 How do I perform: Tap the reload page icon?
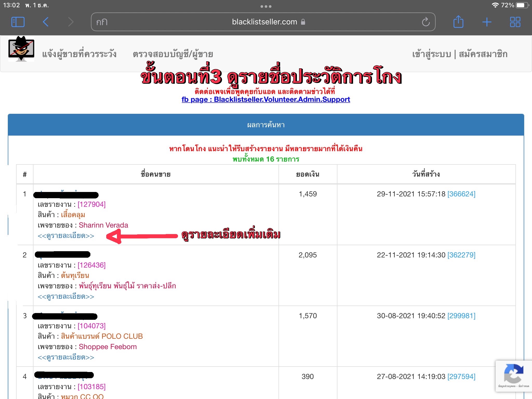click(425, 22)
